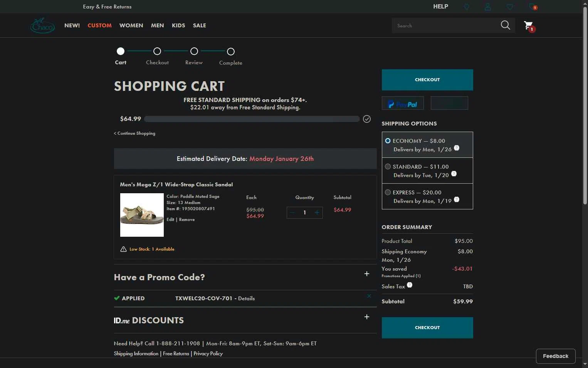Open the wishlist heart icon

click(510, 7)
